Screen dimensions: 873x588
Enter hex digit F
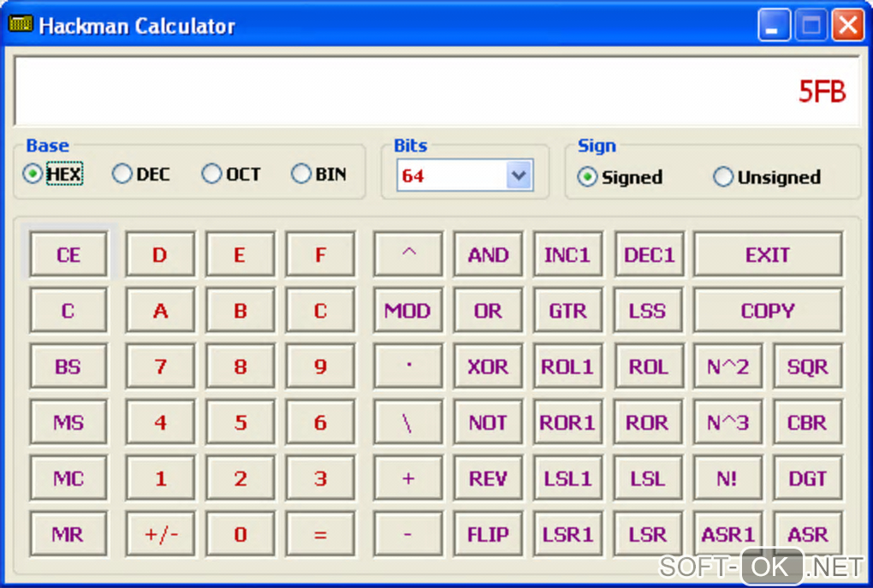tap(320, 254)
